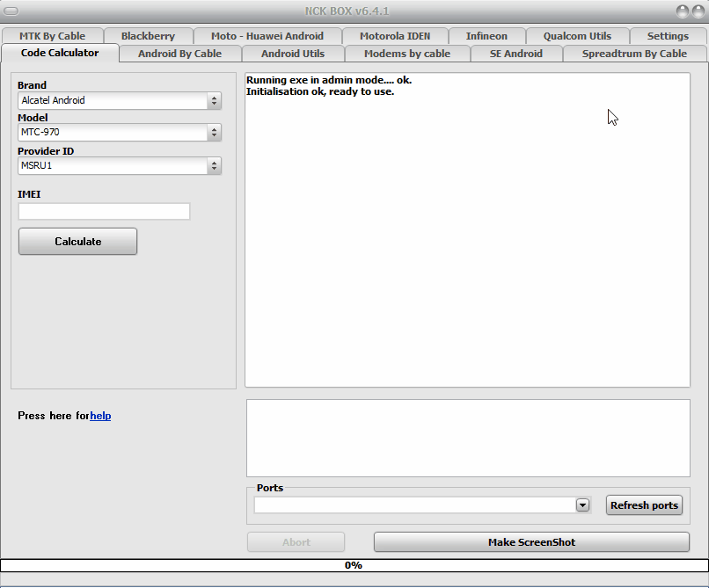
Task: Open the Android By Cable tab
Action: pyautogui.click(x=179, y=54)
